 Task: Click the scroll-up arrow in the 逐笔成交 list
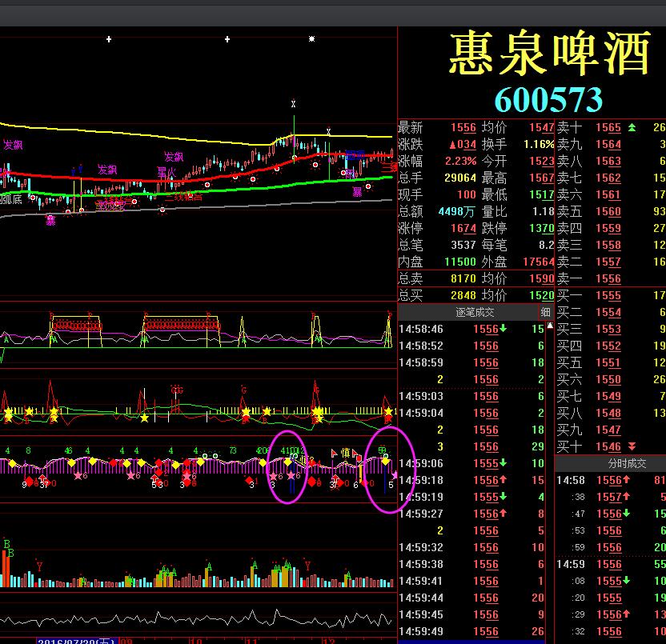click(550, 326)
